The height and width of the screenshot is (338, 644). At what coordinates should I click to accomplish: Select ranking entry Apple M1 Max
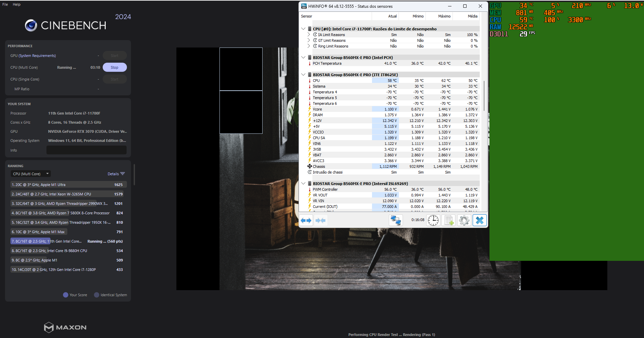(68, 232)
